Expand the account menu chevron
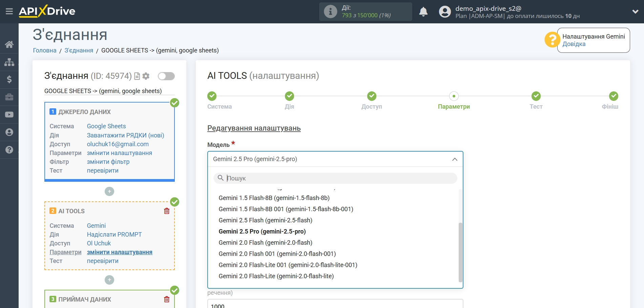The height and width of the screenshot is (308, 644). pos(635,12)
